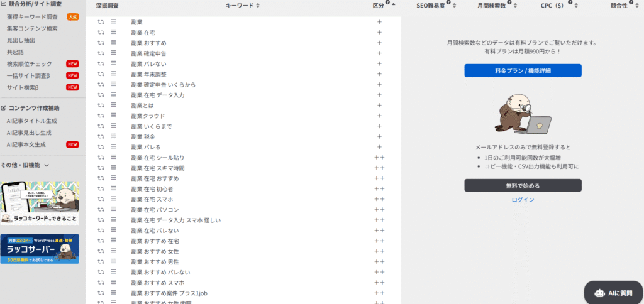
Task: Click the deep-dive arrows icon for 副業 年末調整
Action: pyautogui.click(x=101, y=74)
